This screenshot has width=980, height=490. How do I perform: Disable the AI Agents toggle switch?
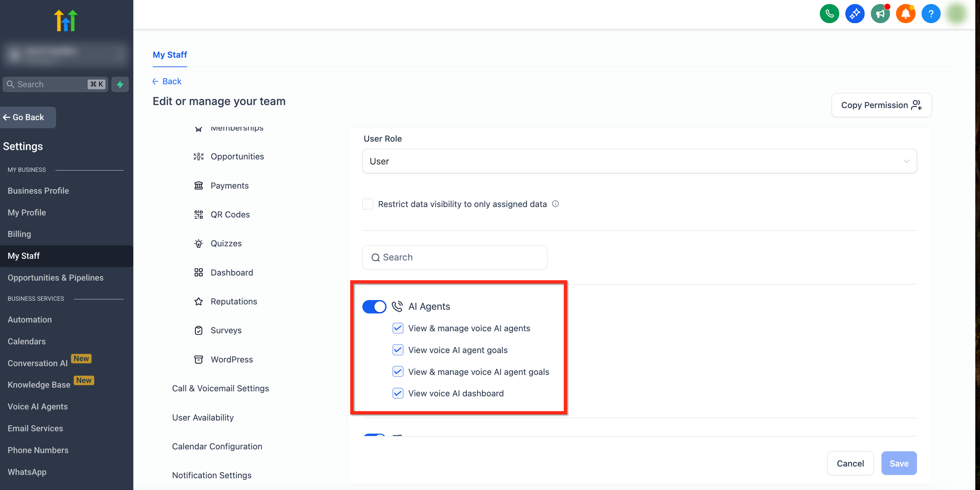(374, 306)
